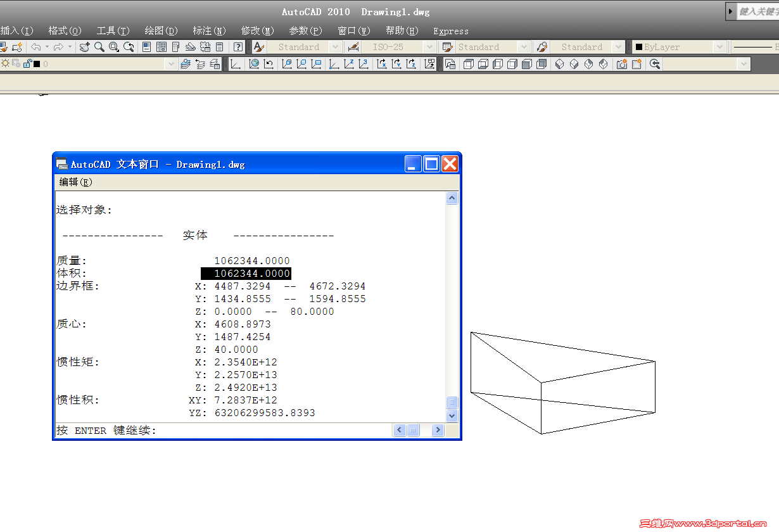Open the 修改(M) menu
Image resolution: width=779 pixels, height=532 pixels.
click(x=257, y=30)
